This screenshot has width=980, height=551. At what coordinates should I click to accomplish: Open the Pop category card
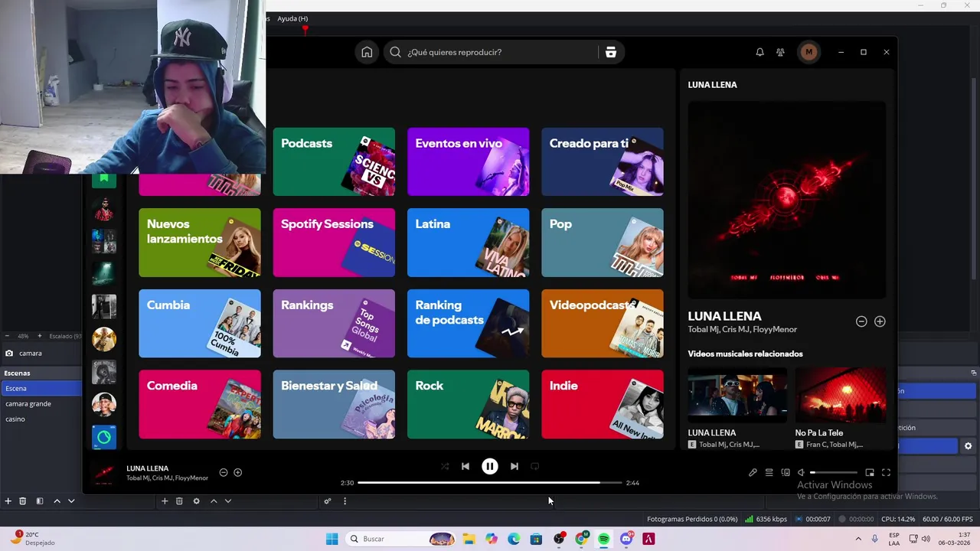click(603, 243)
